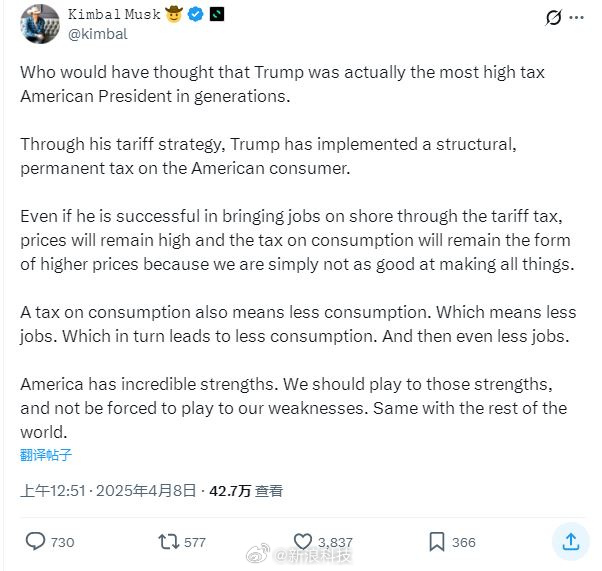Click the black square affiliation badge
The width and height of the screenshot is (602, 571).
click(217, 14)
